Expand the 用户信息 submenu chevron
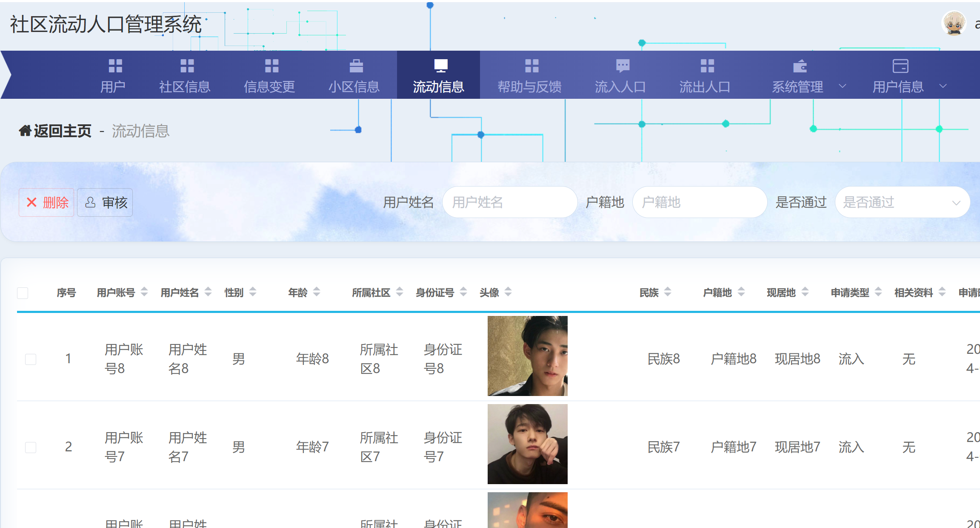 click(944, 86)
